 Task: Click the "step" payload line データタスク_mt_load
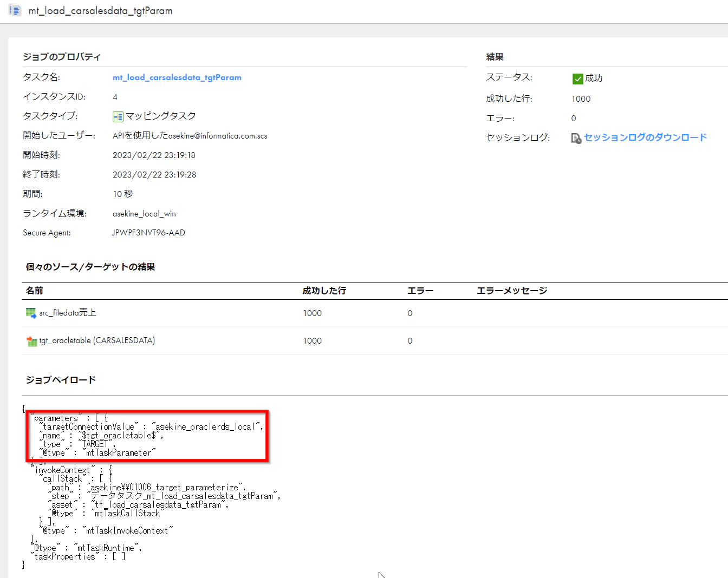point(164,496)
